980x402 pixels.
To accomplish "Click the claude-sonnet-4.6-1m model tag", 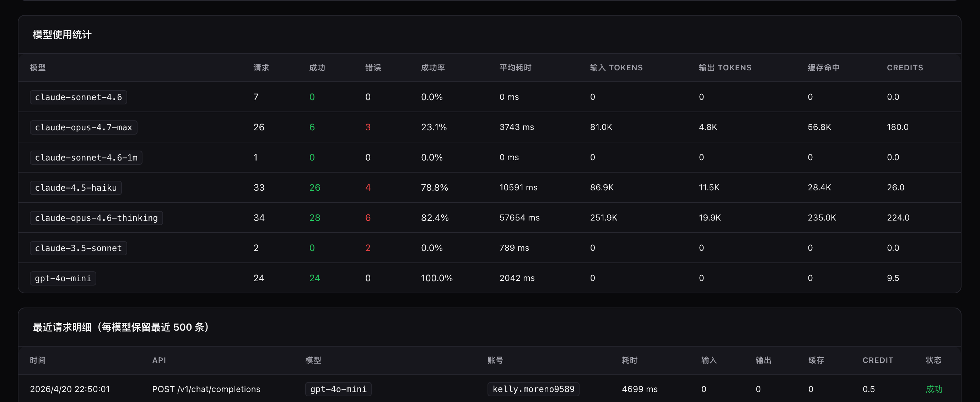I will 86,157.
